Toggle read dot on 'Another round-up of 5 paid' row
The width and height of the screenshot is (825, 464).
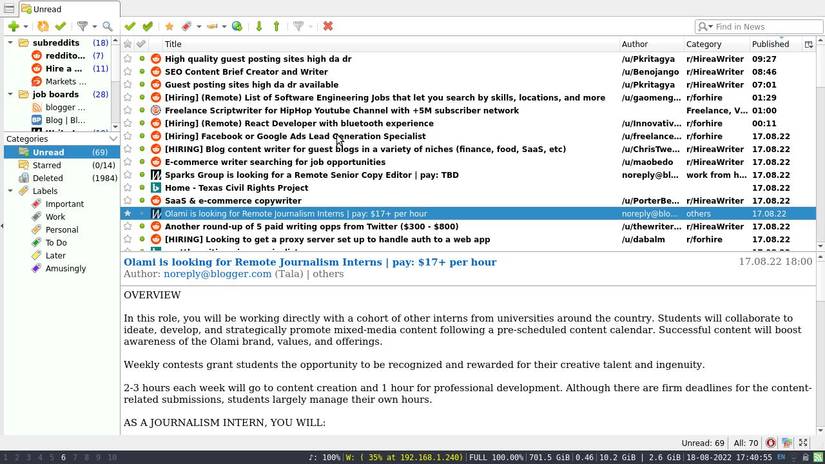pos(142,226)
